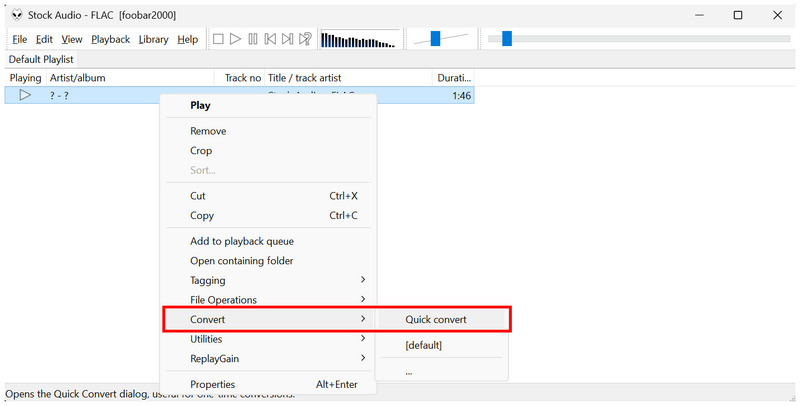Screen dimensions: 800x406
Task: Open the Library menu
Action: (x=153, y=39)
